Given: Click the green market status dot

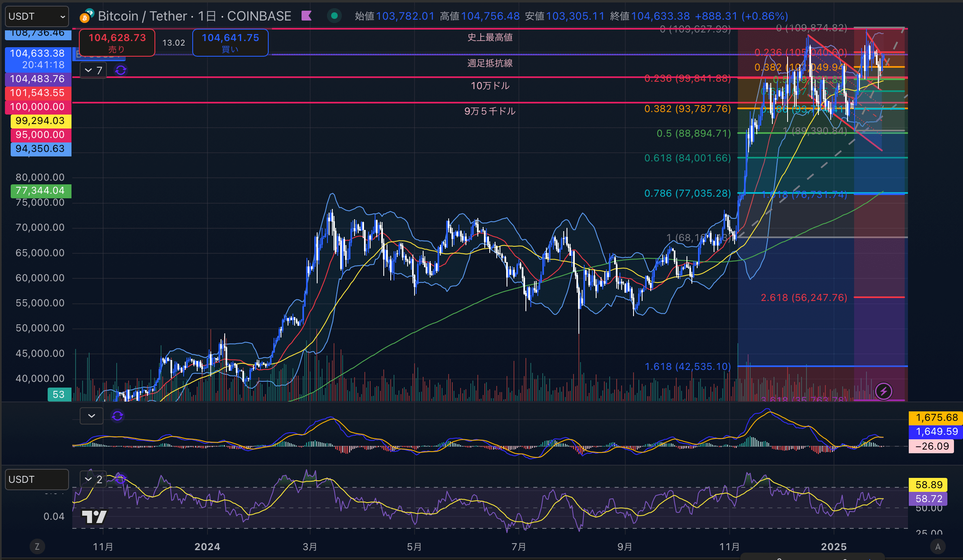Looking at the screenshot, I should coord(334,16).
